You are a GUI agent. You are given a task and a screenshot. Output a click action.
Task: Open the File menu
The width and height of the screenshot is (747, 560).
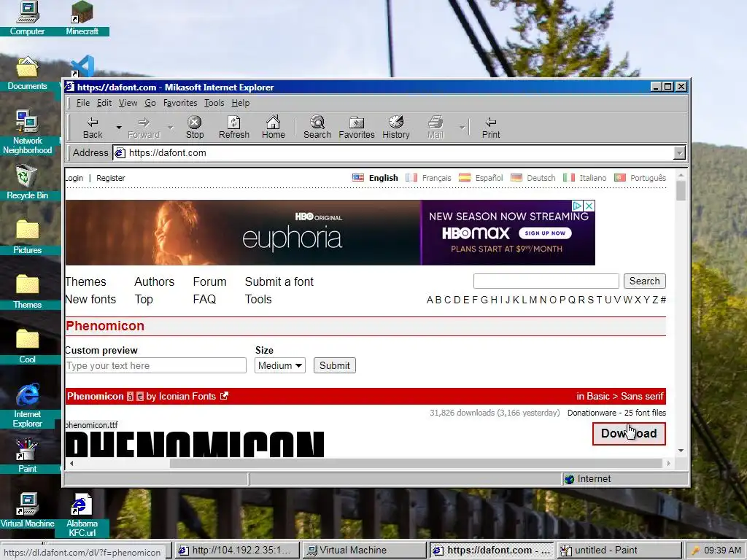(83, 103)
